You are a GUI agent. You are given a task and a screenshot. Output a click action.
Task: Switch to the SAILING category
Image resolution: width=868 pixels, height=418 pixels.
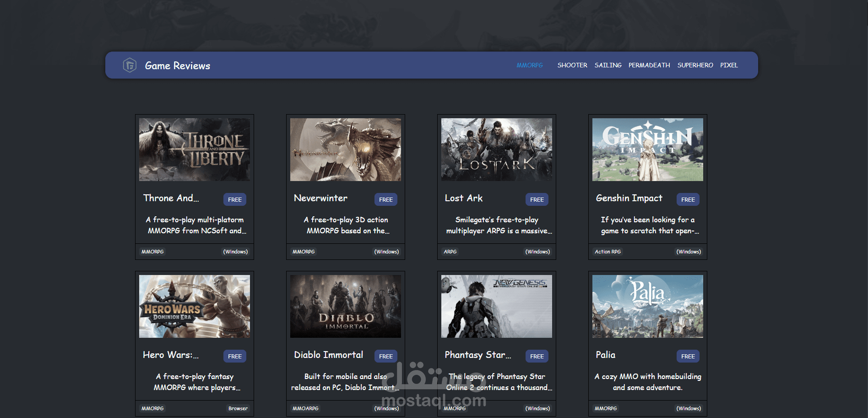click(x=608, y=65)
